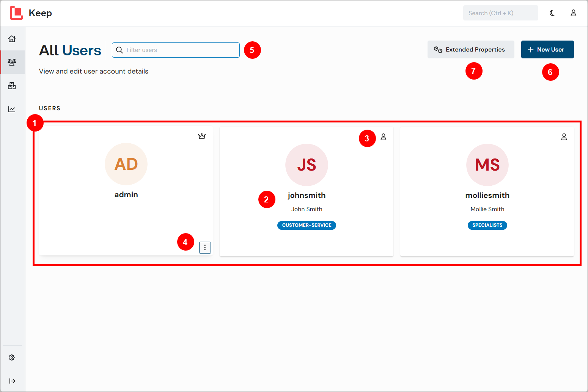The width and height of the screenshot is (588, 392).
Task: Select the molliesmith username
Action: coord(487,195)
